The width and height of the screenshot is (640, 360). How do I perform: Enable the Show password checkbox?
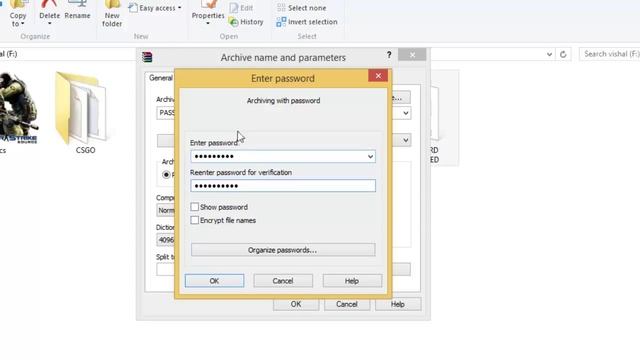pyautogui.click(x=194, y=207)
